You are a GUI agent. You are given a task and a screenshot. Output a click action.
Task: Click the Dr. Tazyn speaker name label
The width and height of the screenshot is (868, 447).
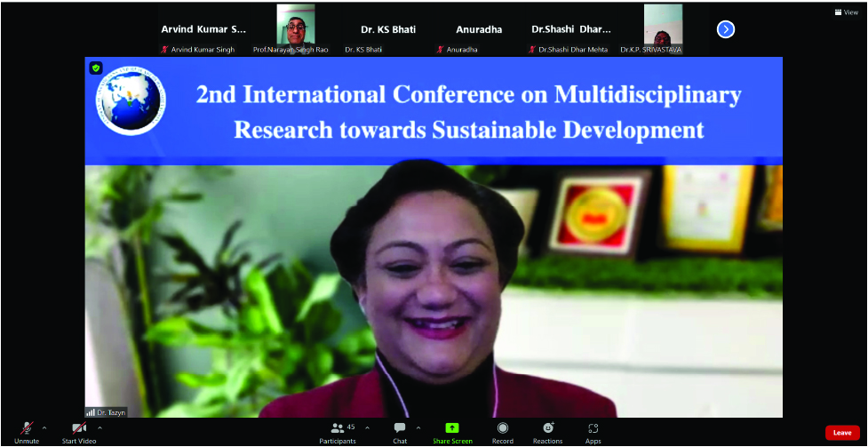[112, 412]
